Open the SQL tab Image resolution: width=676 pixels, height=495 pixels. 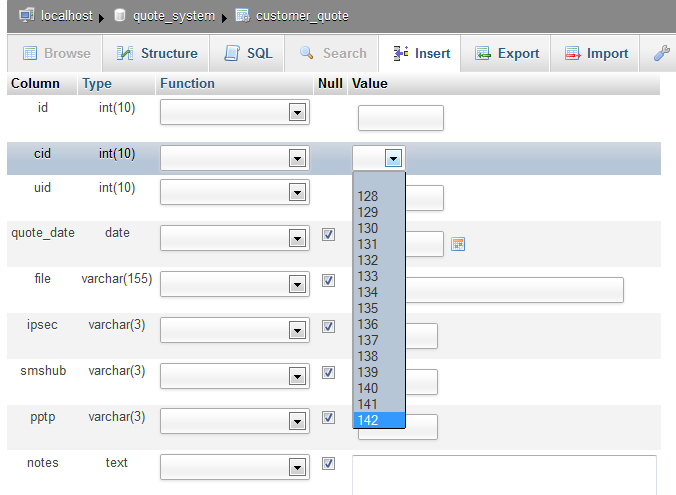coord(248,54)
